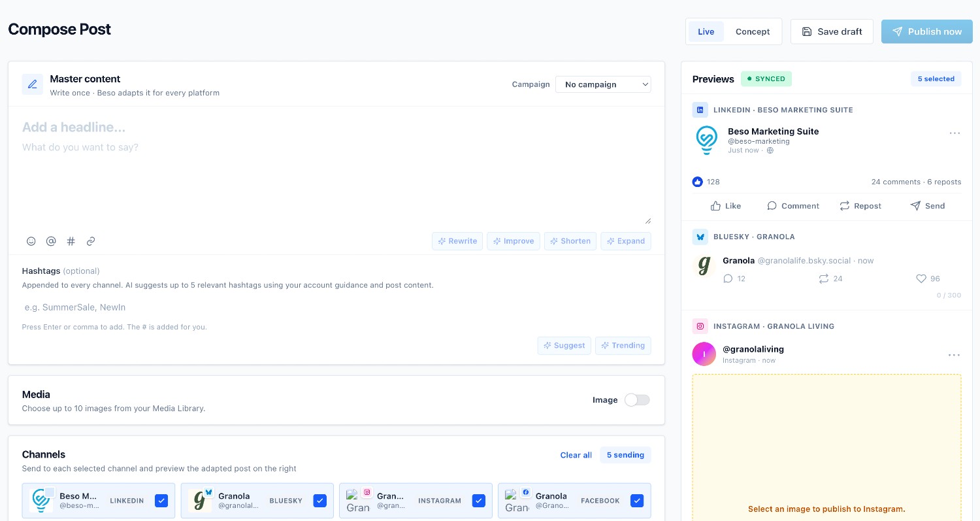Click the Bluesky heart icon with 96
The image size is (980, 521).
point(921,278)
